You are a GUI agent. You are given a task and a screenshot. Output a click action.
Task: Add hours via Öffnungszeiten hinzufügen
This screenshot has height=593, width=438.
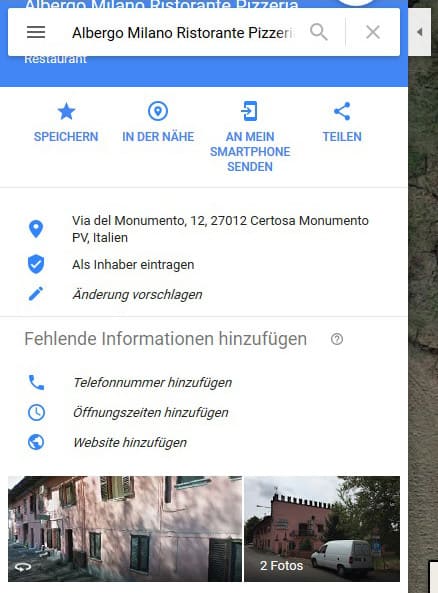(151, 412)
